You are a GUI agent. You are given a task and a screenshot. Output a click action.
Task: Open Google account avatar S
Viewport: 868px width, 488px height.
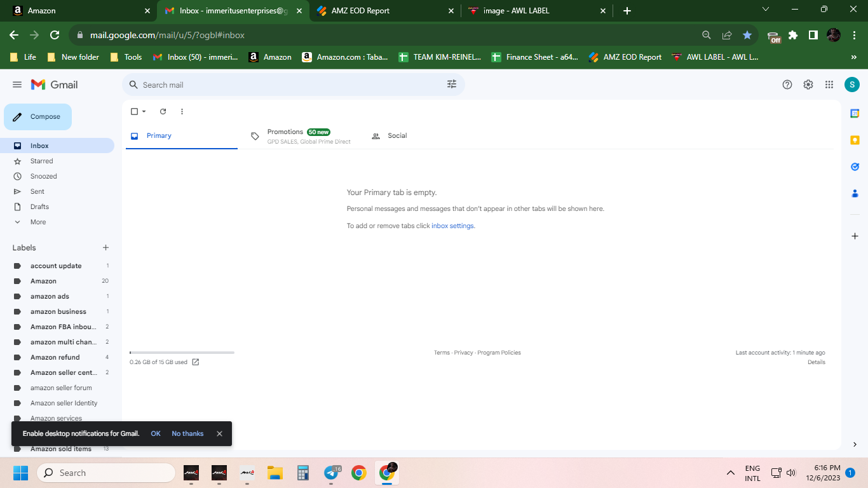[x=851, y=85]
